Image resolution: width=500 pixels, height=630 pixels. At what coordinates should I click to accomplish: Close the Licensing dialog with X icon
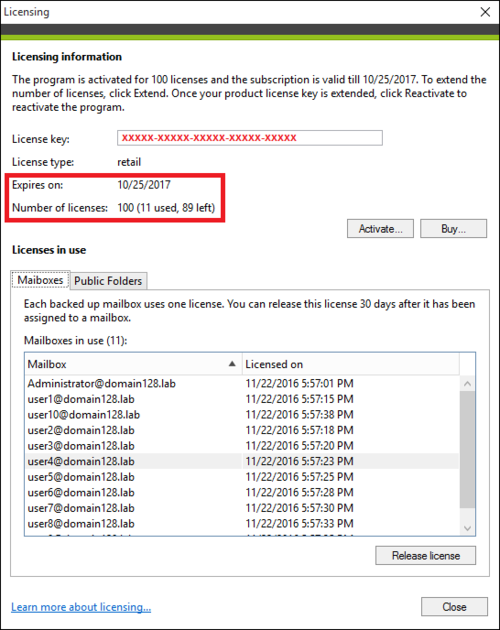485,12
